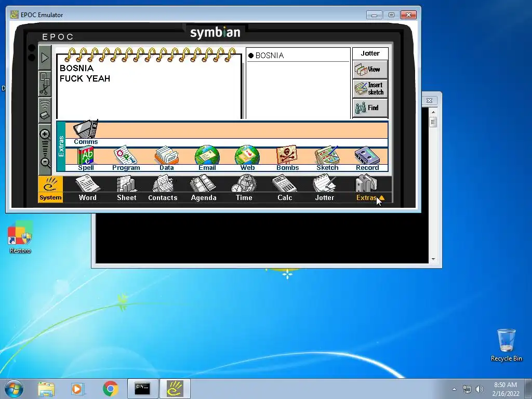Viewport: 532px width, 399px height.
Task: Show hidden tray icons arrow
Action: click(x=454, y=389)
